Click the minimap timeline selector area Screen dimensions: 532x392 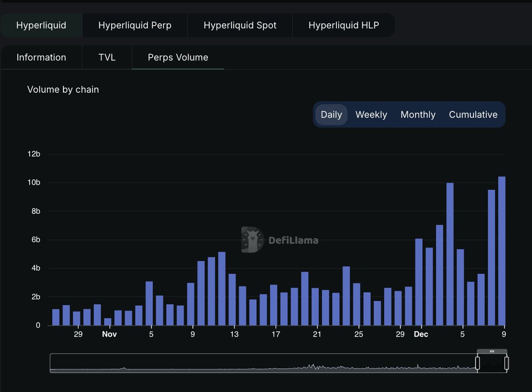click(266, 364)
